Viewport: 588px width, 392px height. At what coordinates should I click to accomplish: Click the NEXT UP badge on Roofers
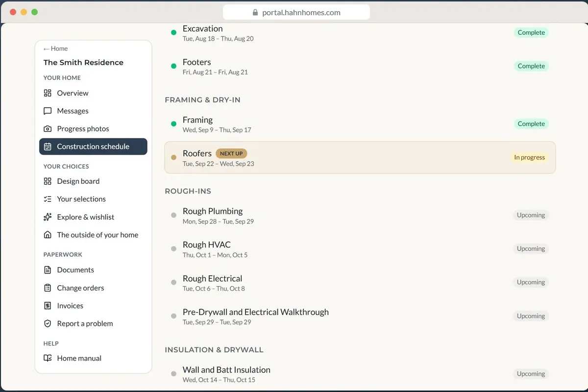(231, 153)
